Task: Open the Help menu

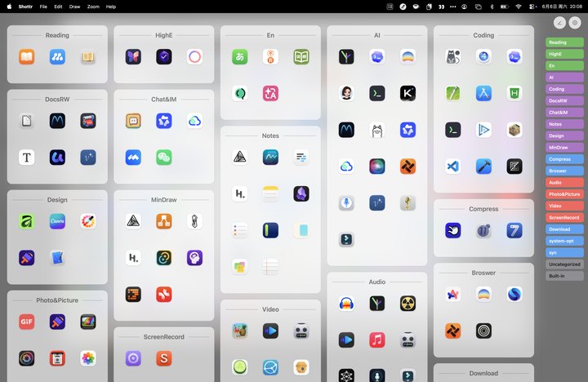Action: click(111, 7)
